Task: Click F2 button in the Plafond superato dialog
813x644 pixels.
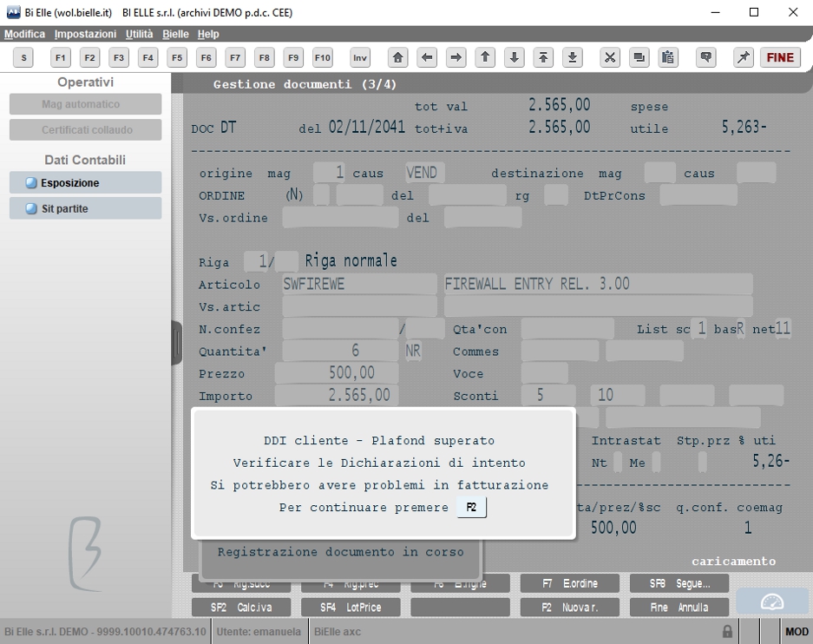Action: tap(471, 507)
